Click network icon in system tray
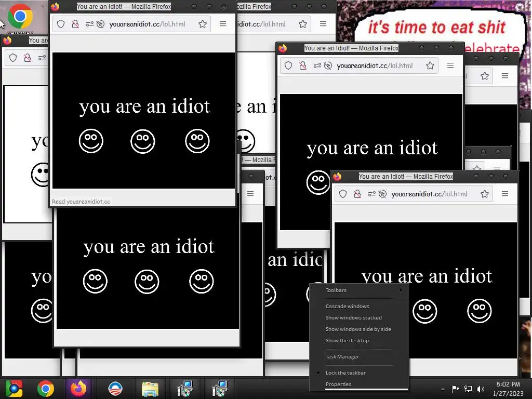Screen dimensions: 532x399 coord(468,389)
